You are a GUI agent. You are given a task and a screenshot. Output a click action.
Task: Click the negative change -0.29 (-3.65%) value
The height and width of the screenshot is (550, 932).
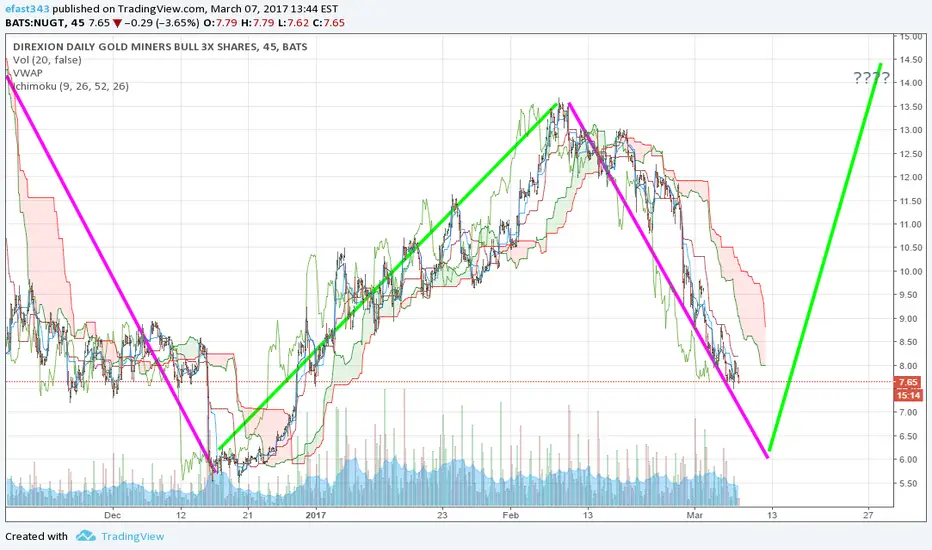(162, 23)
